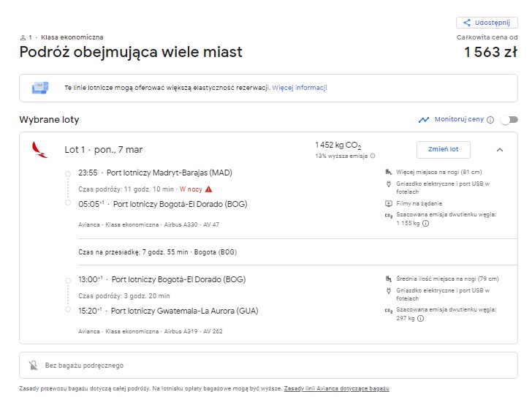Click the power outlet icon for second flight
The width and height of the screenshot is (532, 397).
coord(389,291)
